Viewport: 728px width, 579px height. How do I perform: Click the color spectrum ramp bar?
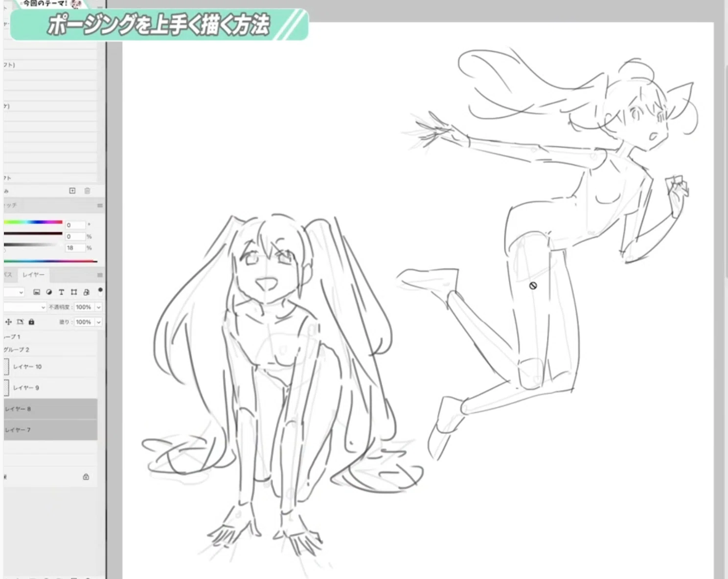(50, 261)
